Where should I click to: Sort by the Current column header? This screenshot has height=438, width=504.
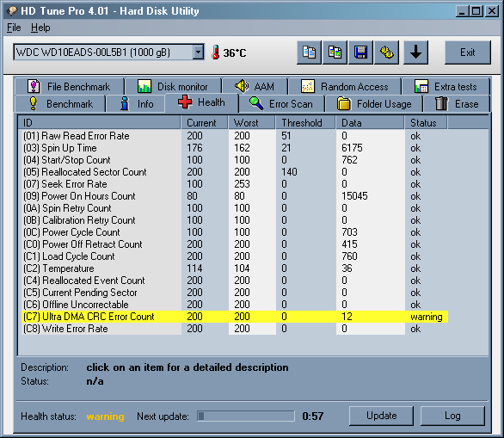[204, 123]
